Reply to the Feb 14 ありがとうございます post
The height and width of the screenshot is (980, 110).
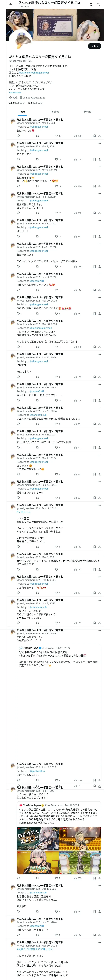coord(18,213)
